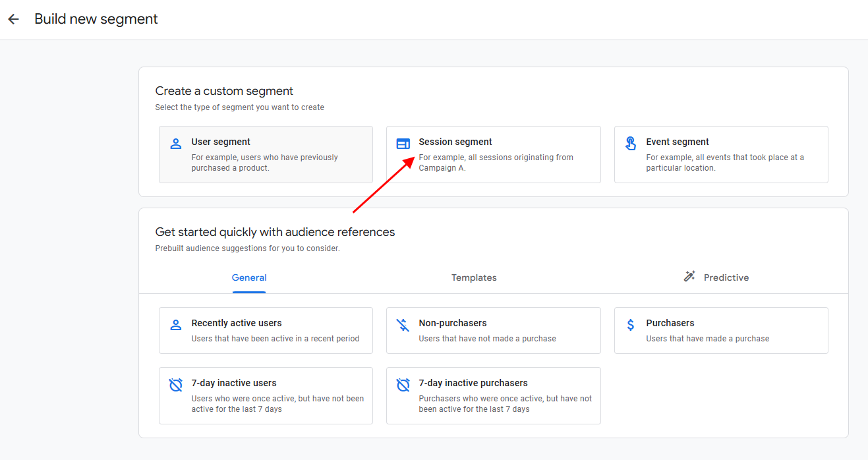The height and width of the screenshot is (460, 868).
Task: Click 'Users that have made a purchase' description
Action: (x=707, y=339)
